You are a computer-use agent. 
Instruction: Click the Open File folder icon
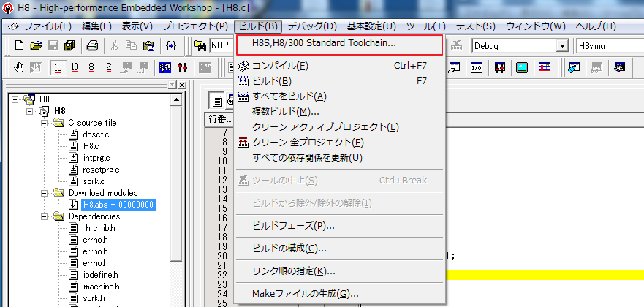(x=36, y=45)
